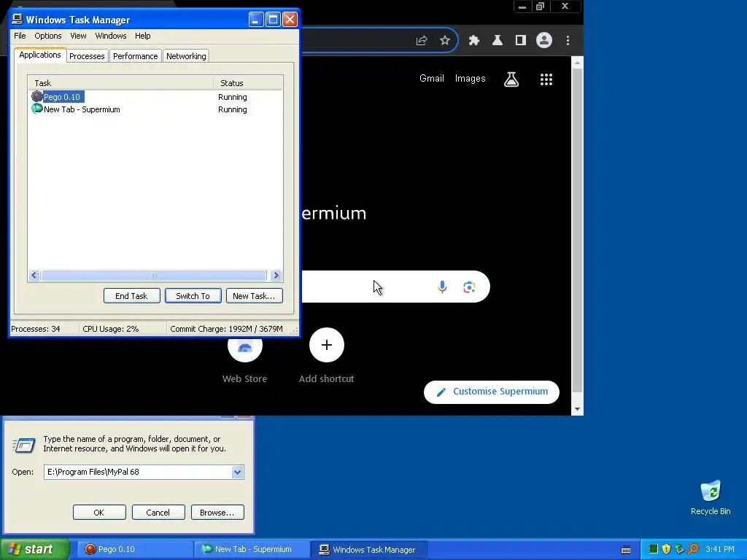Open the Gmail link
This screenshot has height=560, width=747.
pyautogui.click(x=432, y=79)
